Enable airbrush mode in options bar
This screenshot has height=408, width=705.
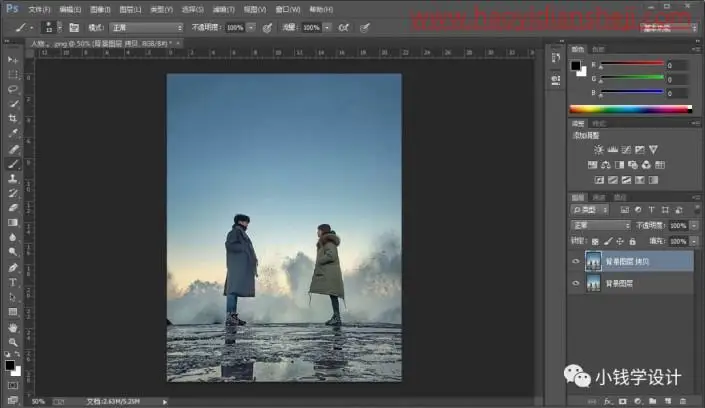tap(344, 27)
